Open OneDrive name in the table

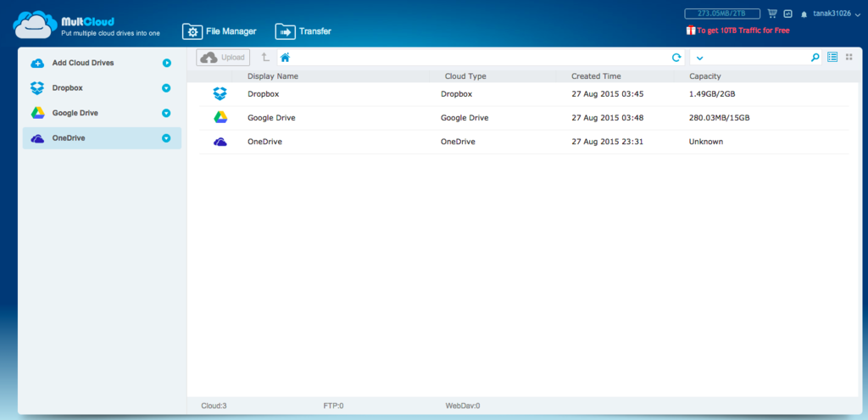click(265, 142)
